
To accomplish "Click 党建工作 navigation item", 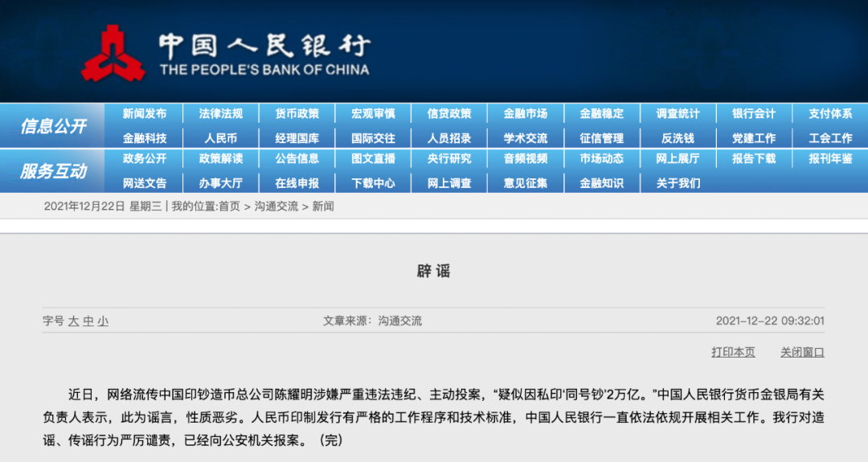I will (754, 138).
